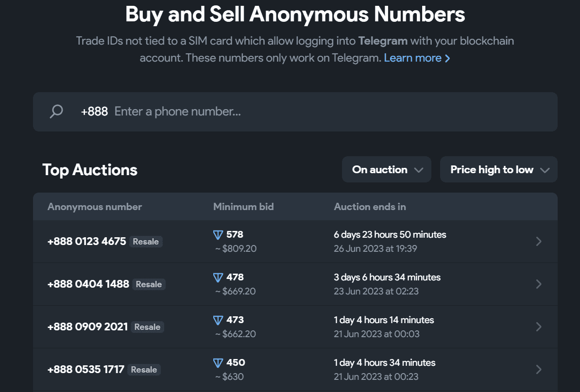Click TON icon beside 578 bid

(x=218, y=235)
